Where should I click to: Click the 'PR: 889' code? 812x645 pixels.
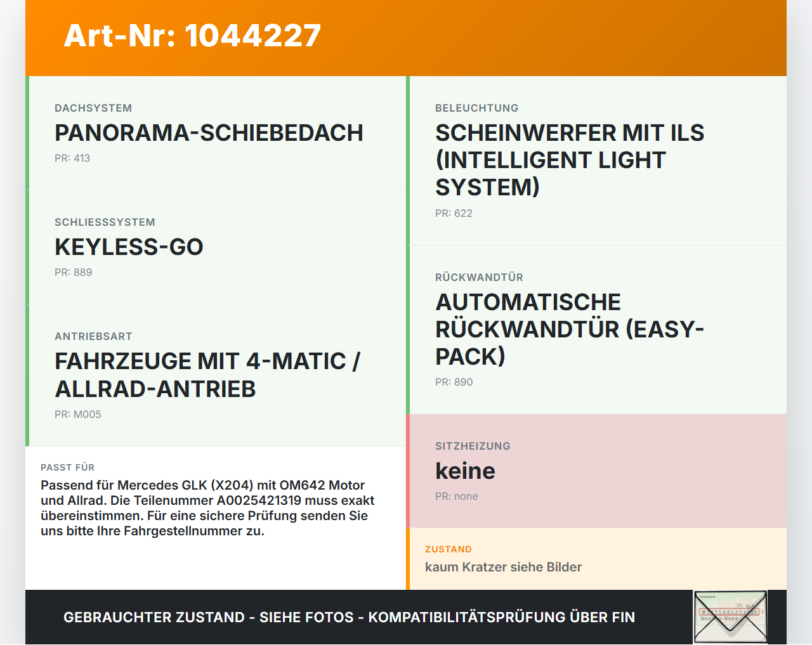(73, 272)
